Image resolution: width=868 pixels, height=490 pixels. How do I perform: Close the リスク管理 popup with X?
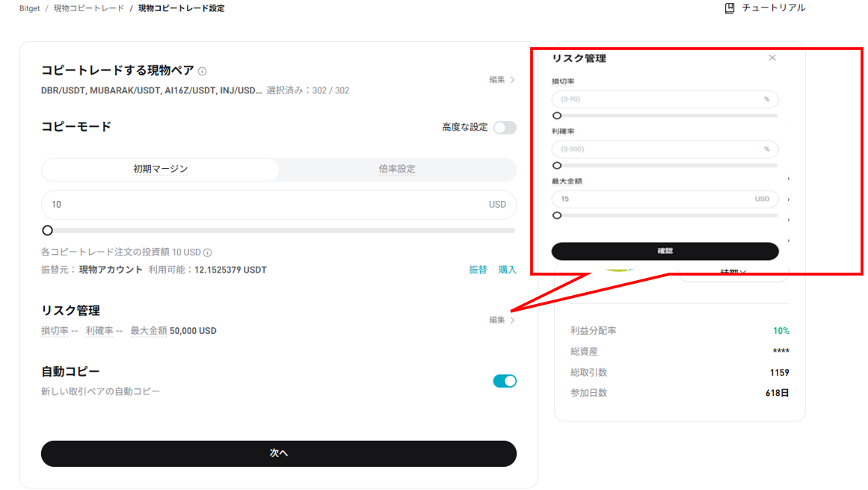(772, 58)
